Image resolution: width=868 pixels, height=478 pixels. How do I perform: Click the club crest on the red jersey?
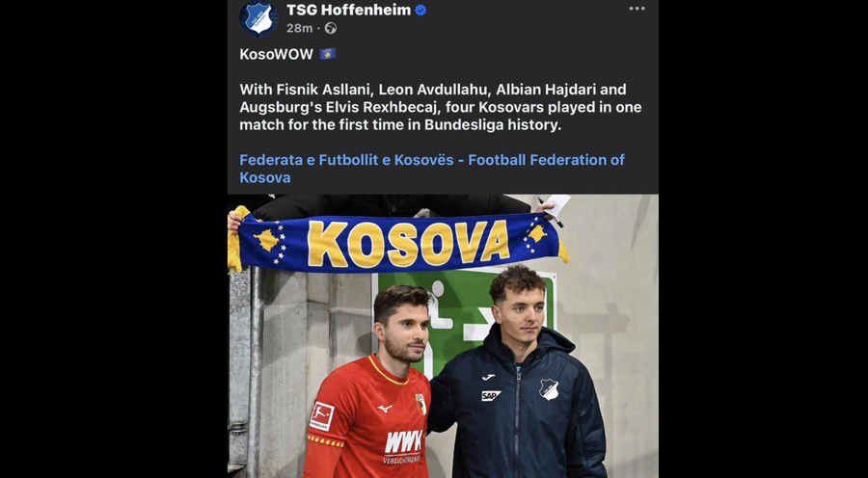click(x=420, y=404)
